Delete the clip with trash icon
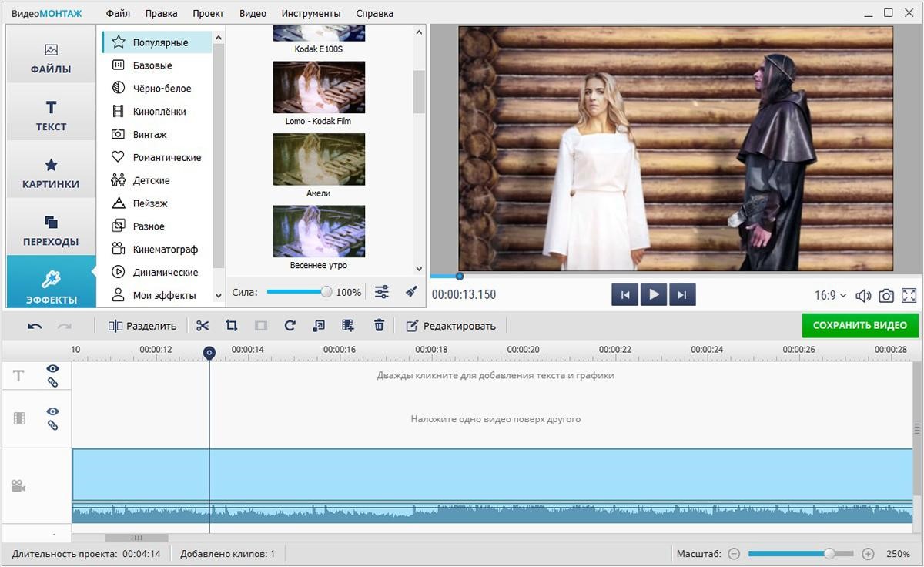 (x=379, y=326)
